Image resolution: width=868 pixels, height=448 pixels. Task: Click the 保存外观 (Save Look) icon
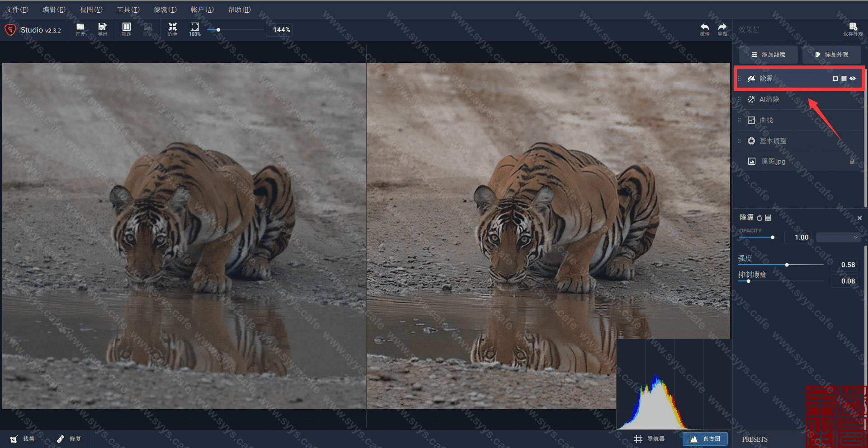853,28
